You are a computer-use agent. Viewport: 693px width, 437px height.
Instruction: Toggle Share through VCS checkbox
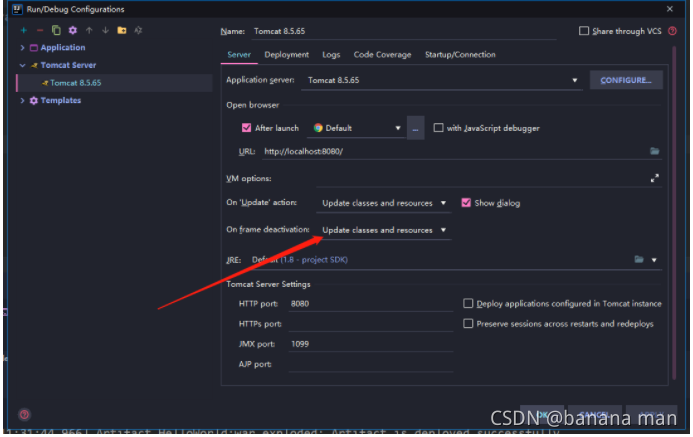pyautogui.click(x=583, y=31)
